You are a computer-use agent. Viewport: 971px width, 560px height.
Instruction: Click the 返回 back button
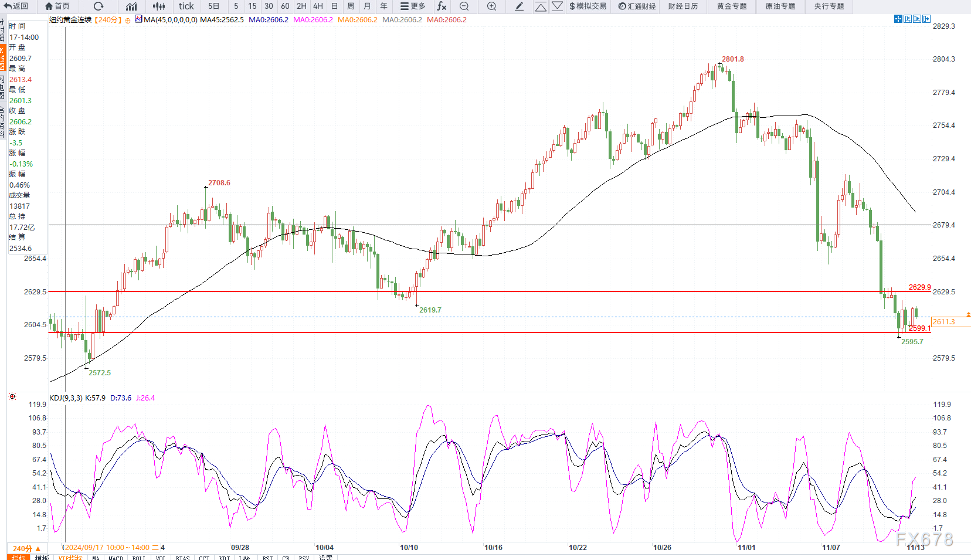tap(16, 6)
